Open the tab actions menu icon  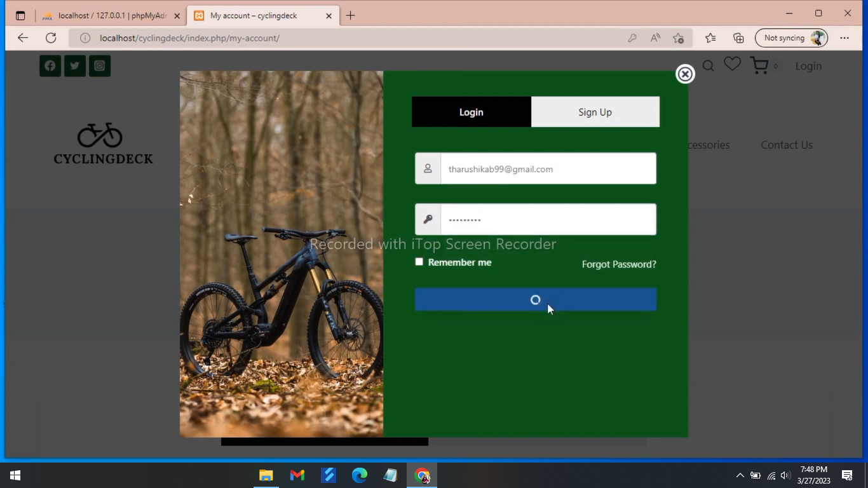(x=20, y=16)
